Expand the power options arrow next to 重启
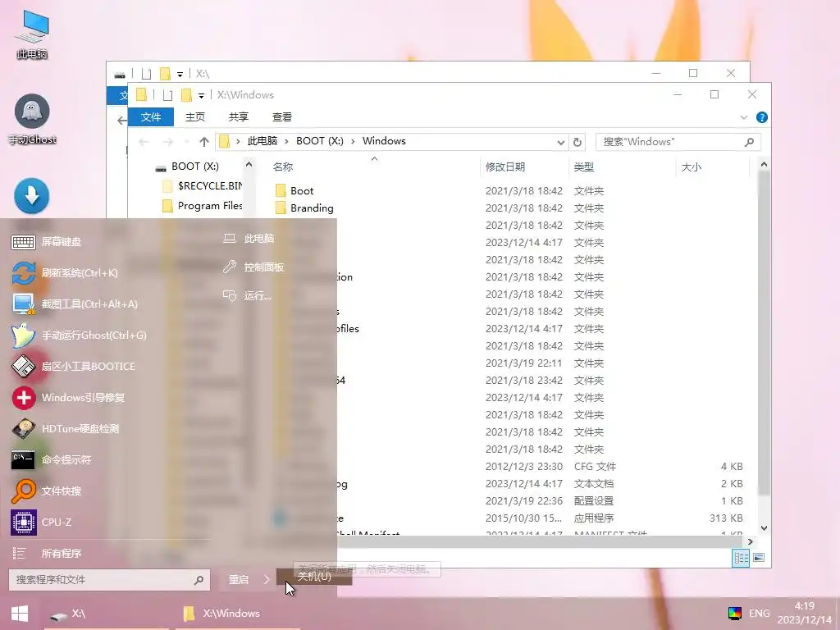The image size is (840, 630). (x=267, y=580)
